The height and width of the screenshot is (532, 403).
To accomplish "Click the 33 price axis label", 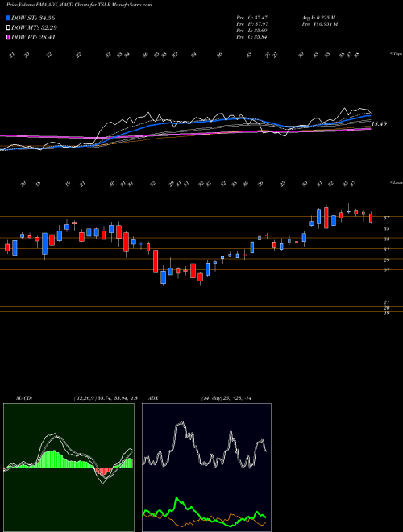I will pyautogui.click(x=386, y=239).
